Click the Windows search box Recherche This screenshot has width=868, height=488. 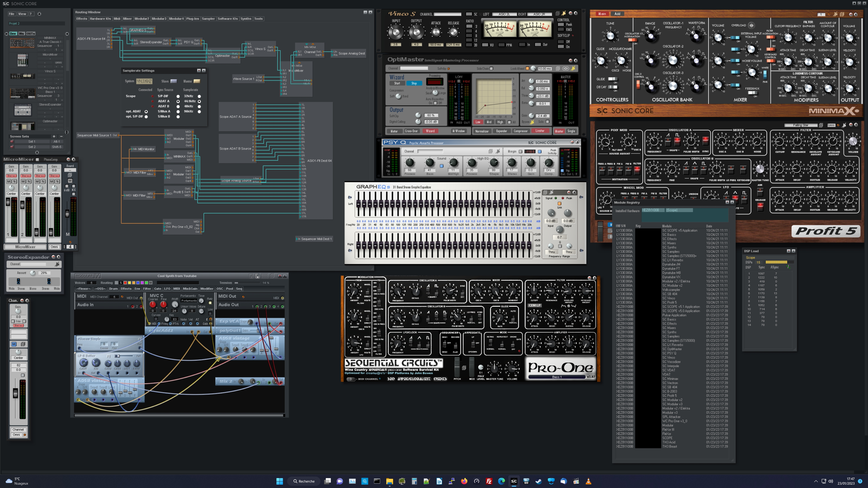(304, 481)
